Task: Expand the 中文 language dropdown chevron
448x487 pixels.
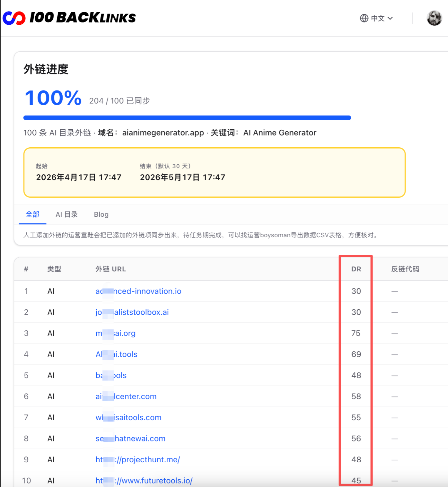Action: [x=390, y=18]
